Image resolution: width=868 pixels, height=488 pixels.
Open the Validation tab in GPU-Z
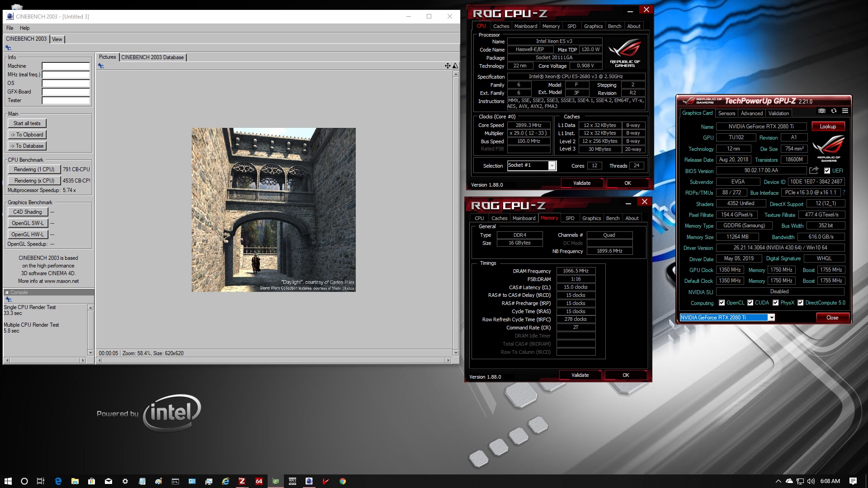pyautogui.click(x=778, y=113)
